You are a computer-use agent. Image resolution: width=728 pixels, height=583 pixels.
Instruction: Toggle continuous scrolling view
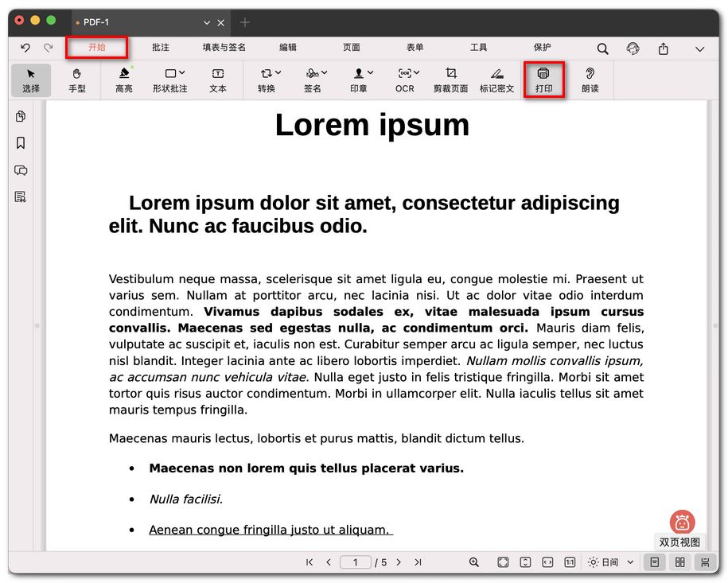[x=705, y=562]
